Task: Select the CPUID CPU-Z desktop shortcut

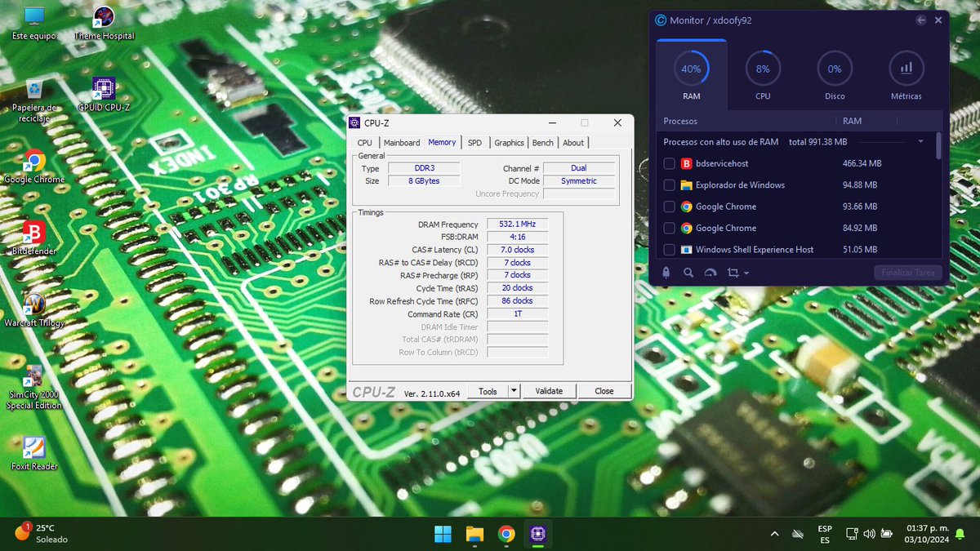Action: [x=104, y=94]
